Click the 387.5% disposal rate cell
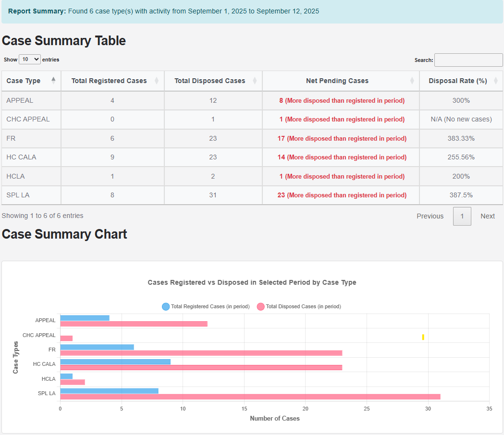Viewport: 504px width, 435px height. [461, 195]
